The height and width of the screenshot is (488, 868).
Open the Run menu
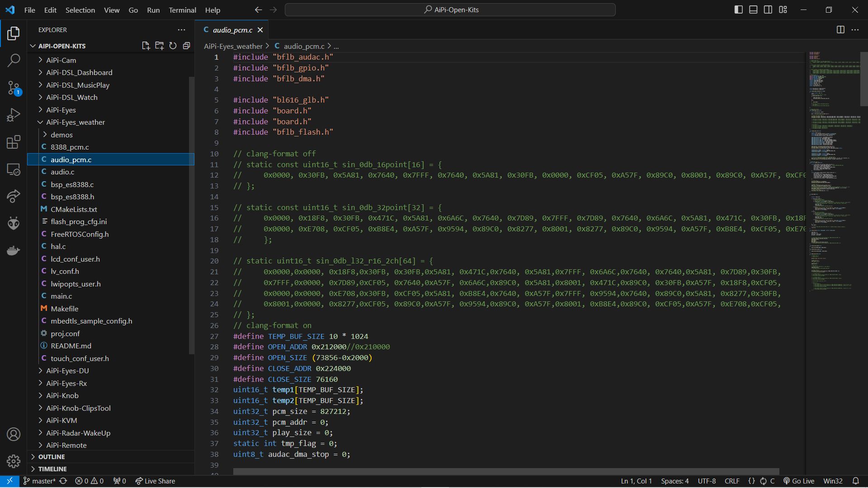point(153,10)
